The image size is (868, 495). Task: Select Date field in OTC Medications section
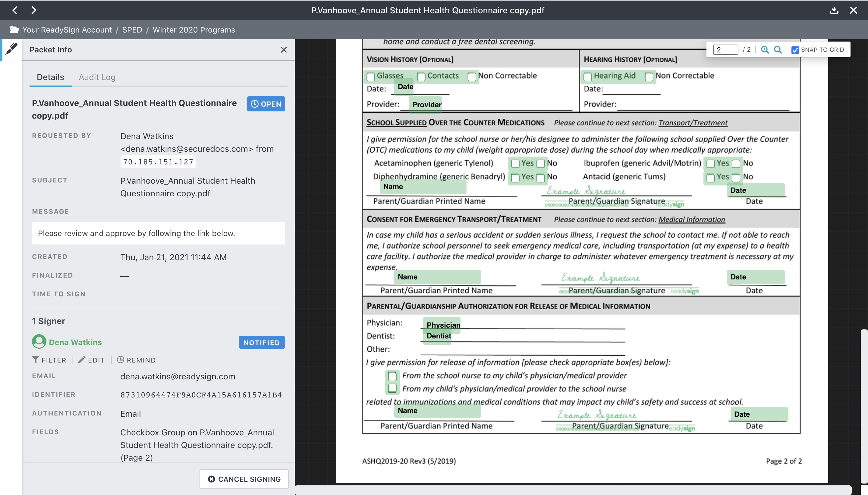[x=756, y=190]
